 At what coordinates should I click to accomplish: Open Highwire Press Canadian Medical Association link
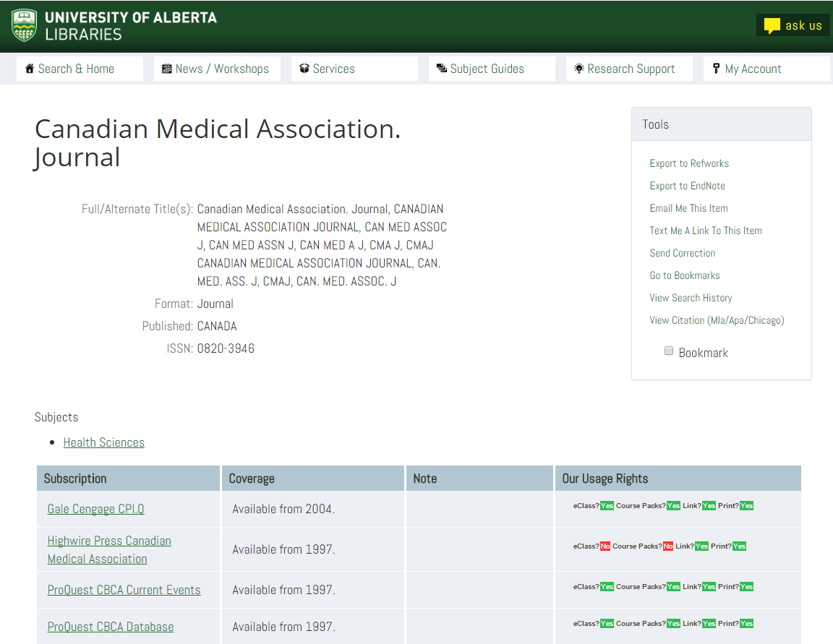click(109, 549)
